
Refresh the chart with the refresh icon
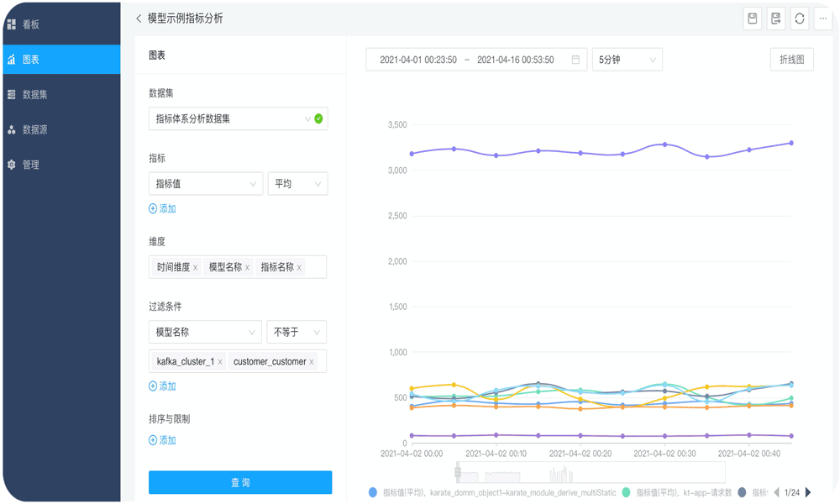pyautogui.click(x=799, y=18)
